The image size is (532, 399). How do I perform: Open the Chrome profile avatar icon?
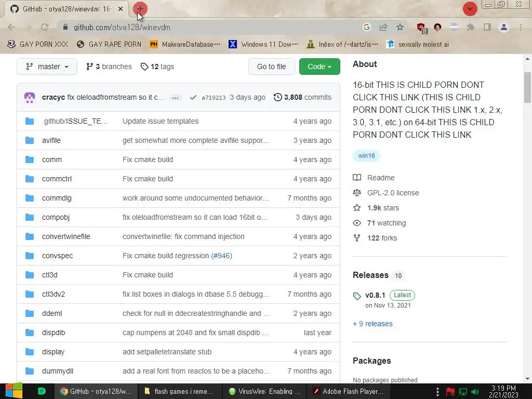point(504,27)
